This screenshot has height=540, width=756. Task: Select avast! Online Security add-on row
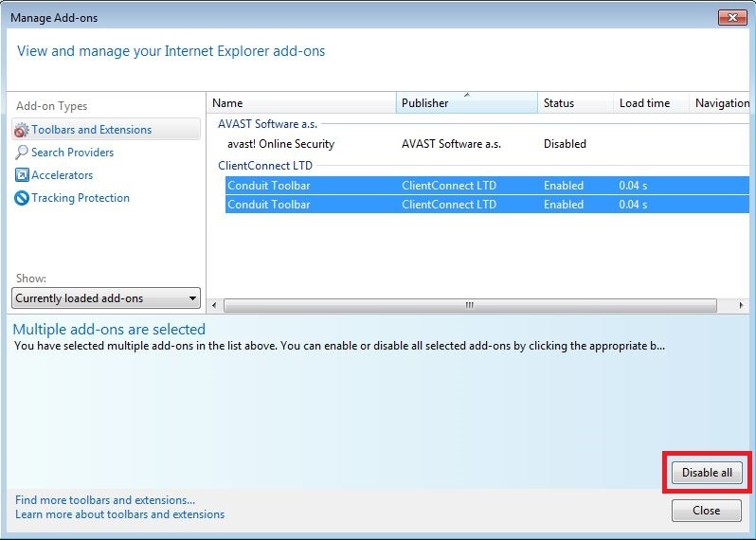[x=487, y=144]
